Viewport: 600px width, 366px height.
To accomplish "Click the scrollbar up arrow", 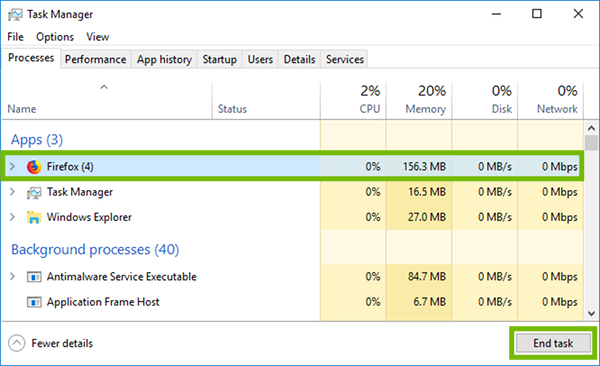I will coord(591,128).
